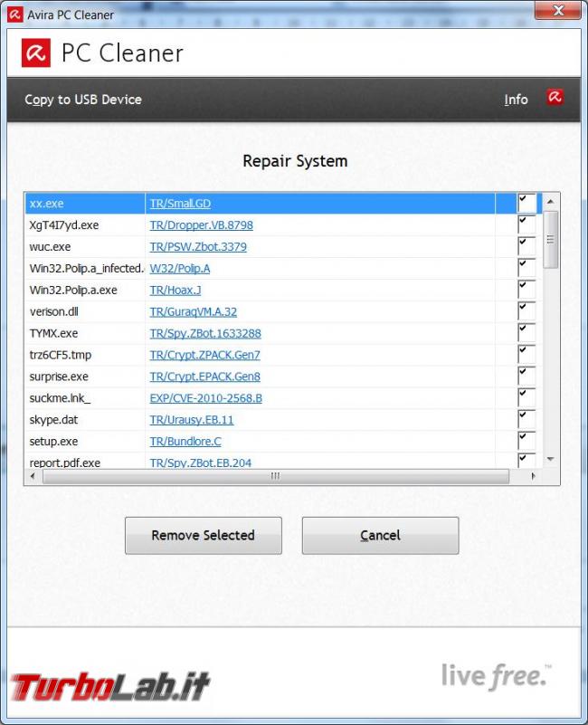Select the XgT4I7yd.exe file name
The width and height of the screenshot is (588, 725).
tap(64, 225)
